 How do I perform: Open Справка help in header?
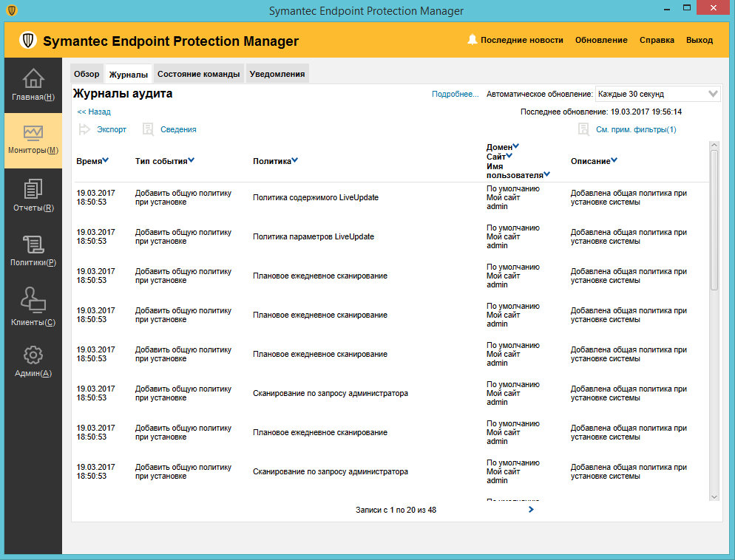point(657,41)
